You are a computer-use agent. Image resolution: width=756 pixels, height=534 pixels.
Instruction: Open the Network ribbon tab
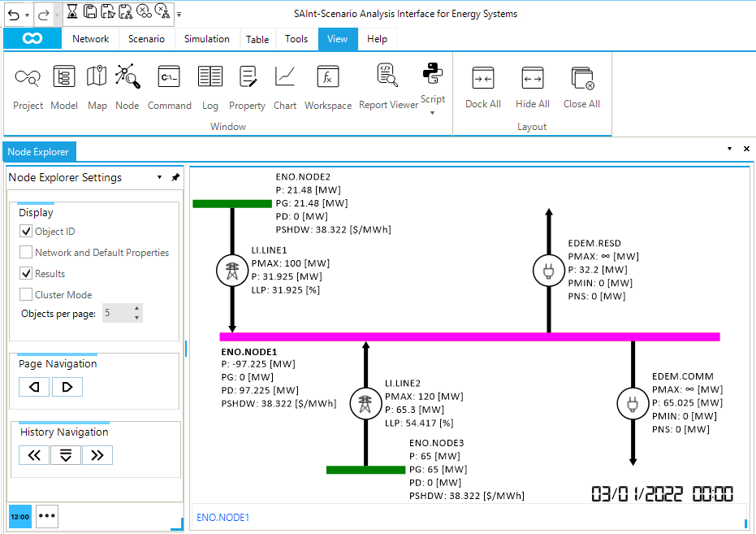[90, 39]
